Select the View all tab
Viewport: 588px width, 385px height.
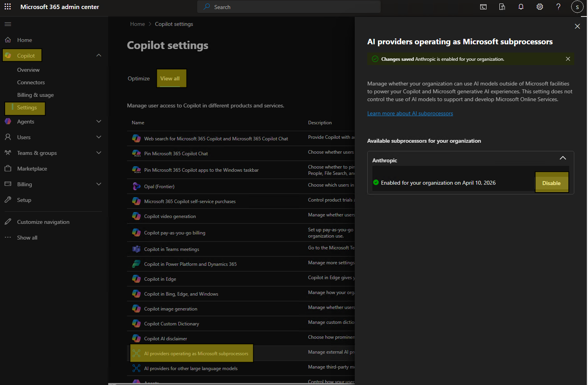(170, 78)
